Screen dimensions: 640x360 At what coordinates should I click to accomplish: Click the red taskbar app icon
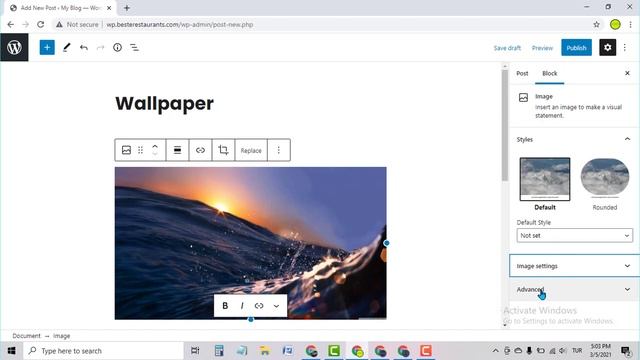pyautogui.click(x=426, y=351)
